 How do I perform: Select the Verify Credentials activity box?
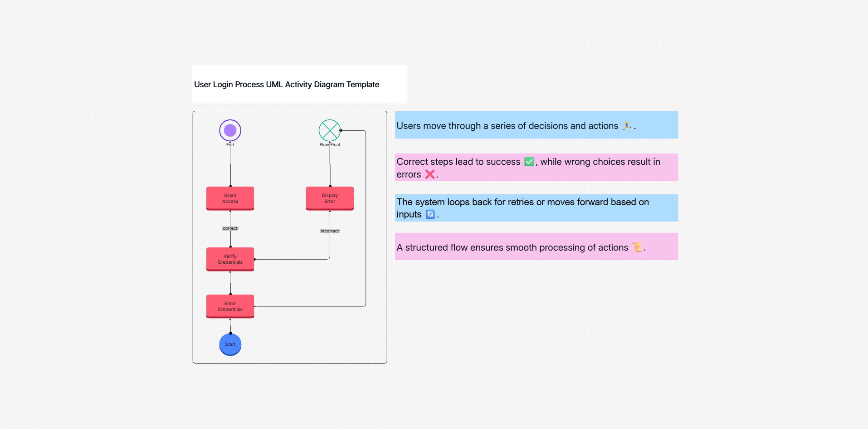230,259
